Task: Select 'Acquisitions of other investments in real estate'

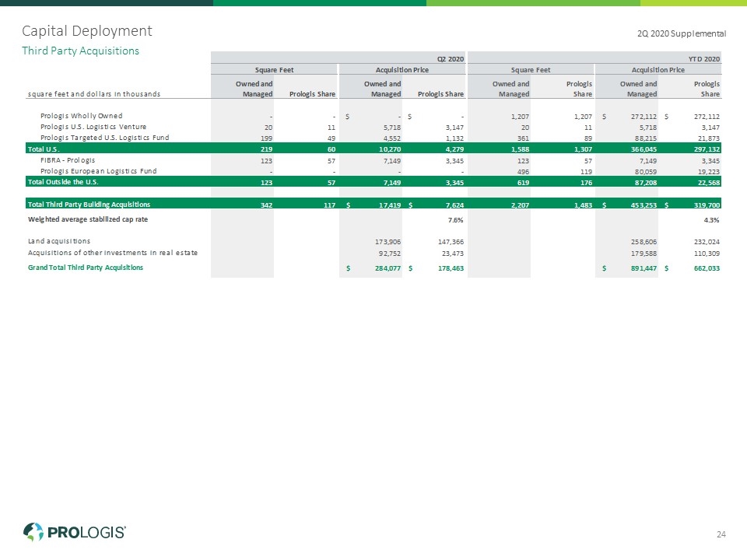Action: [x=112, y=253]
